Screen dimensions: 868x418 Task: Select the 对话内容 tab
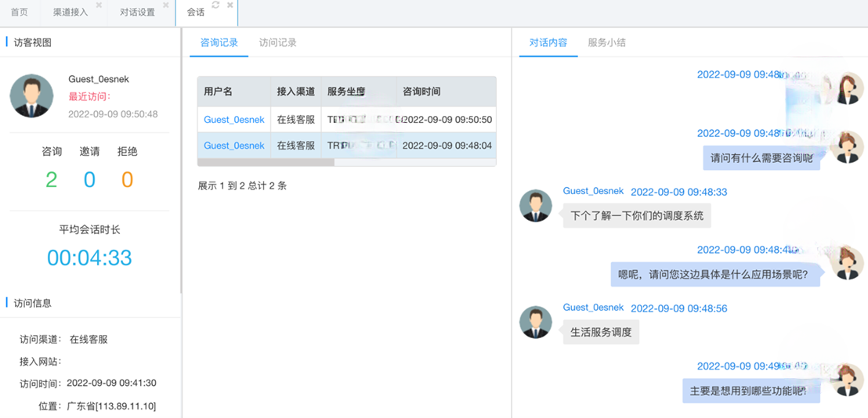548,43
